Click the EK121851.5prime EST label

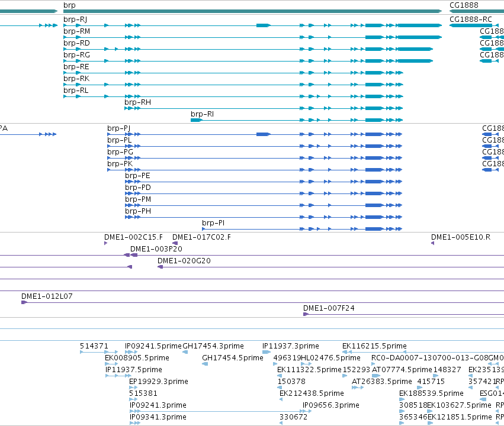coord(460,417)
